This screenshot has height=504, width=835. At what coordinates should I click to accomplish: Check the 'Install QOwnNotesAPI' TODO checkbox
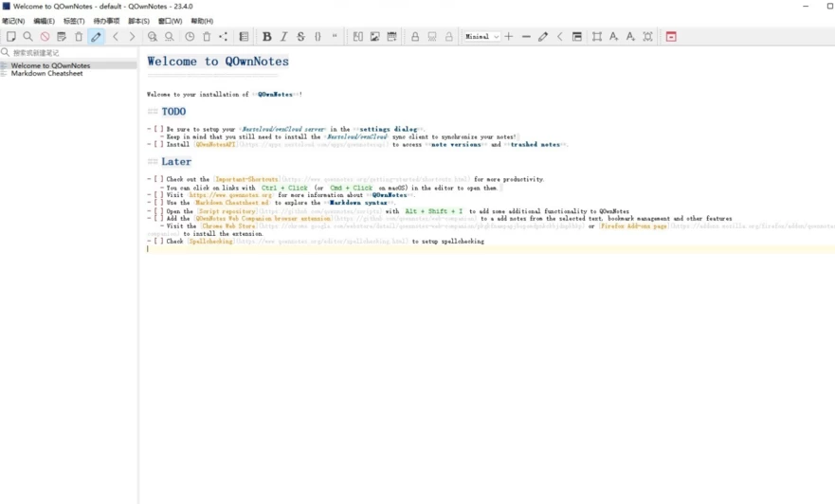(157, 145)
